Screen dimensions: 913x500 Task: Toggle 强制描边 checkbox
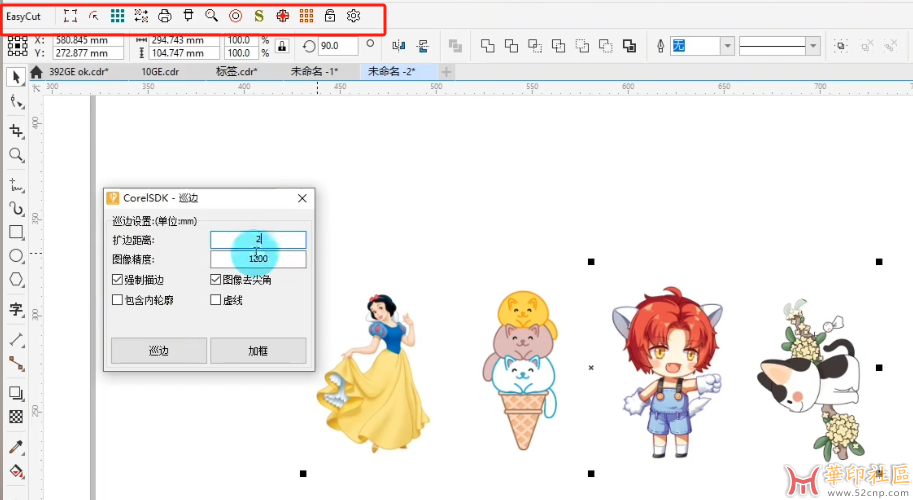coord(117,280)
